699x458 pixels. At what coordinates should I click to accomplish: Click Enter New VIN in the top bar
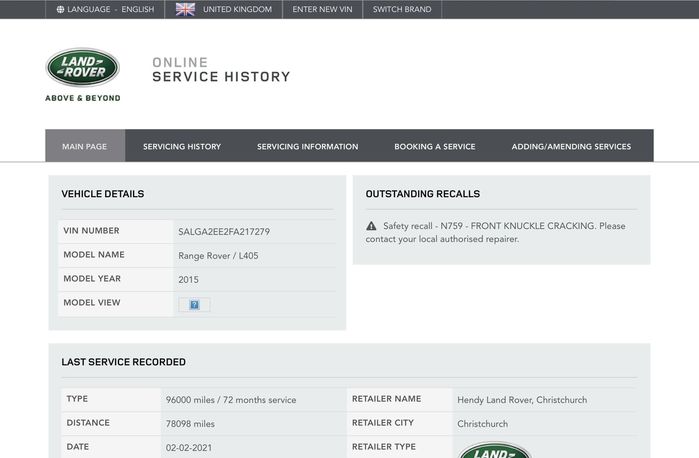(322, 9)
